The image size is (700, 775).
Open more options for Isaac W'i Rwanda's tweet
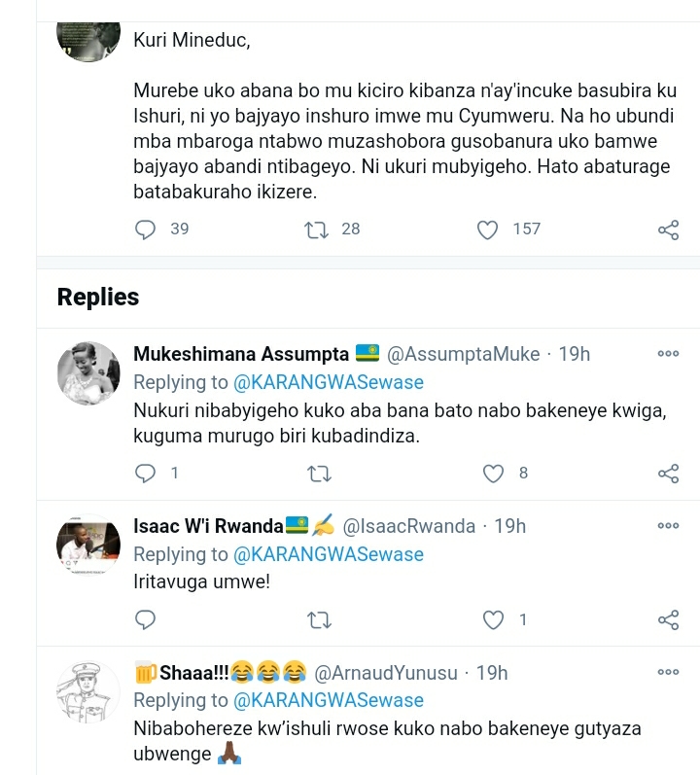(668, 526)
